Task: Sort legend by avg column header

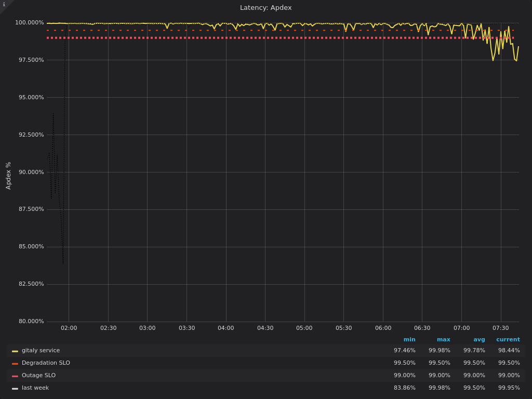Action: 479,340
